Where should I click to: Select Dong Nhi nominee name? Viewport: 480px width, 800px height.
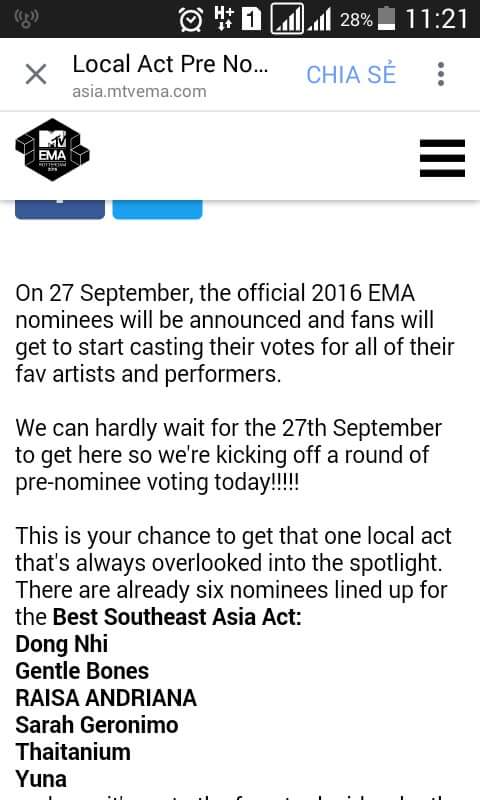pos(62,644)
